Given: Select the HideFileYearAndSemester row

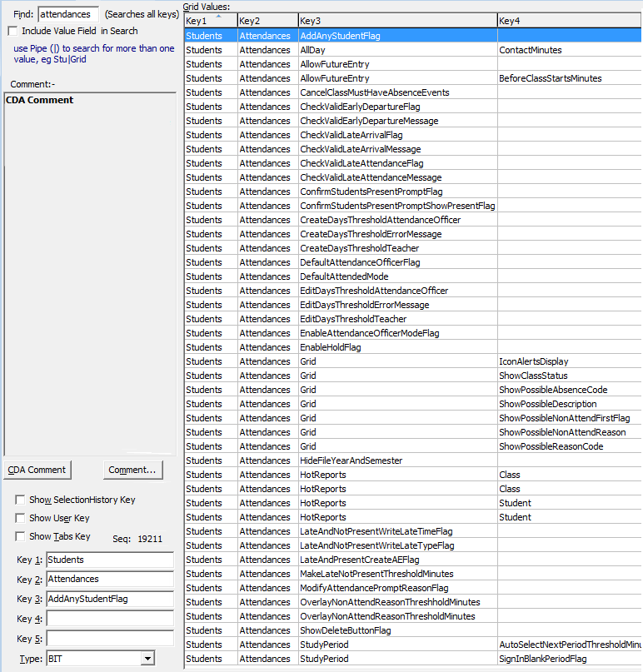Looking at the screenshot, I should pyautogui.click(x=413, y=460).
